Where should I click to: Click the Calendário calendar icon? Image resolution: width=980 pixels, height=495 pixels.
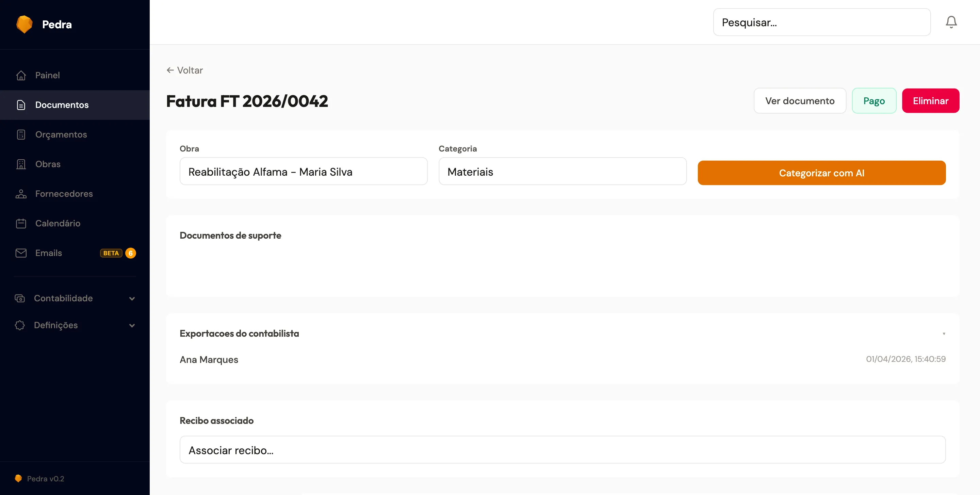coord(21,223)
